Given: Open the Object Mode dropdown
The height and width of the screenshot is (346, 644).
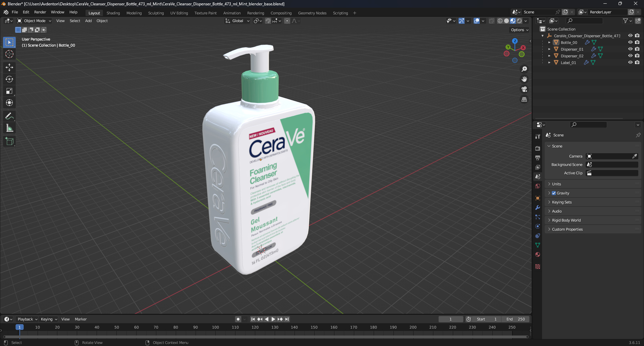Looking at the screenshot, I should tap(34, 21).
